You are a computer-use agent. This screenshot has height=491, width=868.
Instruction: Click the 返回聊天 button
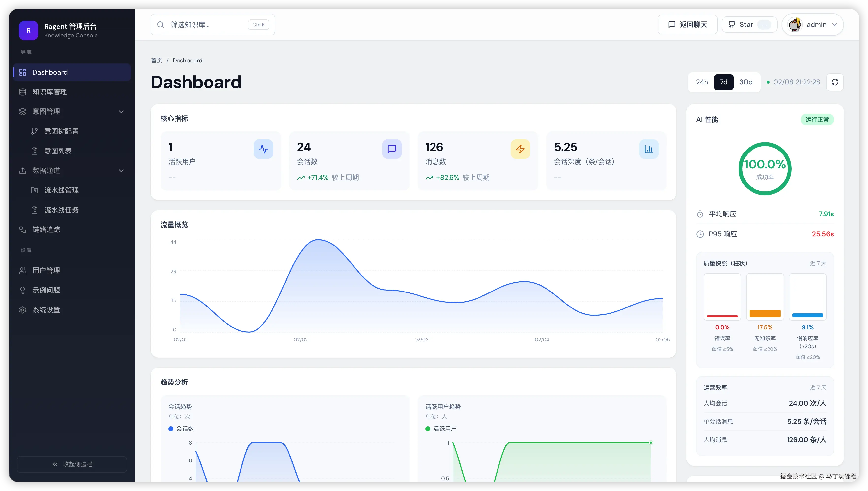[687, 25]
